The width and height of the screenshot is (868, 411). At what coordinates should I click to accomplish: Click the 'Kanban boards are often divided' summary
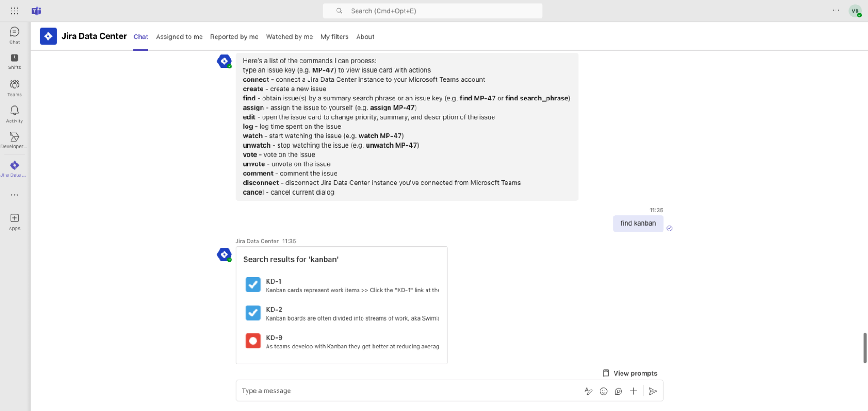pyautogui.click(x=352, y=318)
